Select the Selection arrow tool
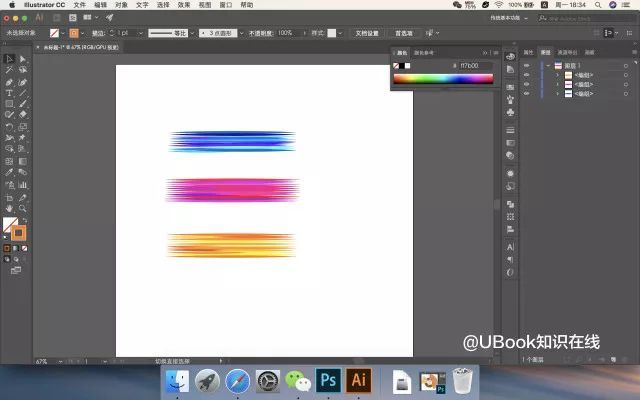 [x=9, y=59]
